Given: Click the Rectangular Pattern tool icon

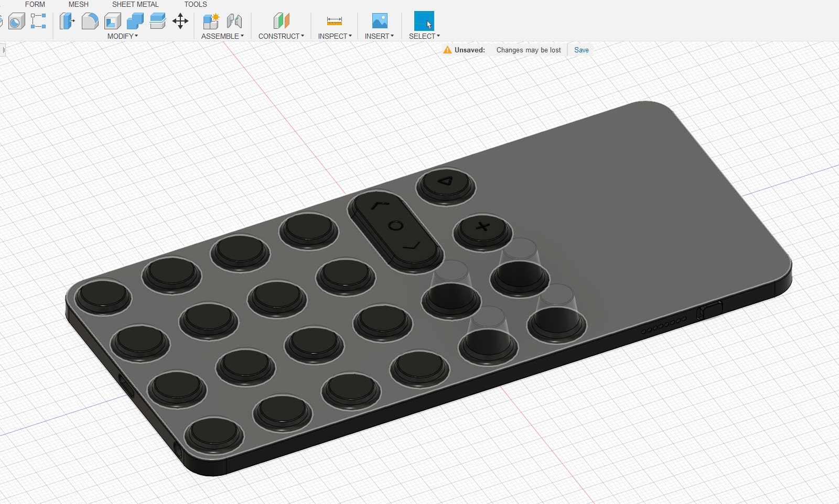Looking at the screenshot, I should [x=38, y=21].
